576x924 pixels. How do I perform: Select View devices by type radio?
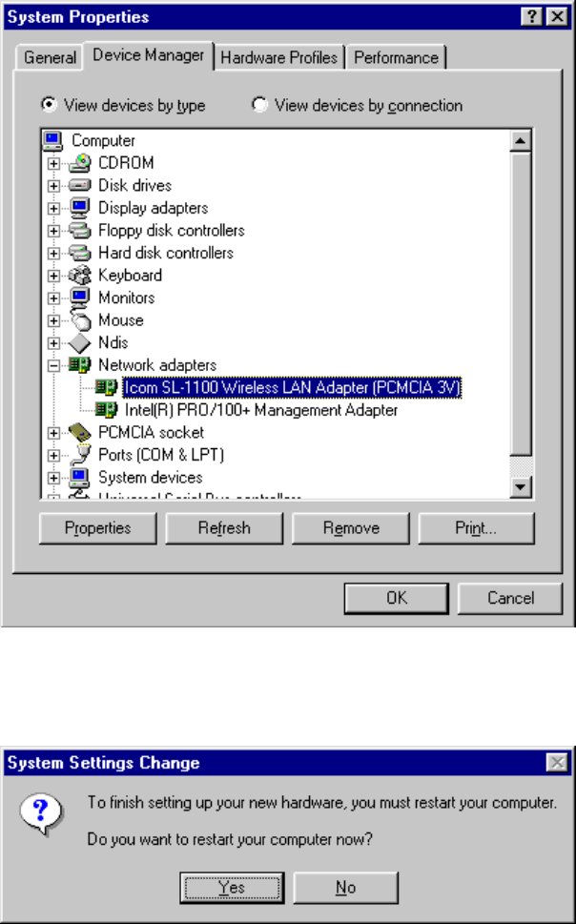click(49, 104)
